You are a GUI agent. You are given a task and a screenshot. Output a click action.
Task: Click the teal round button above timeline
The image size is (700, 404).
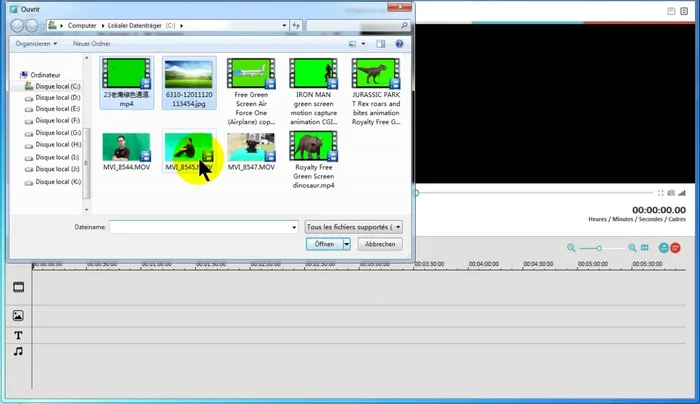[x=664, y=248]
